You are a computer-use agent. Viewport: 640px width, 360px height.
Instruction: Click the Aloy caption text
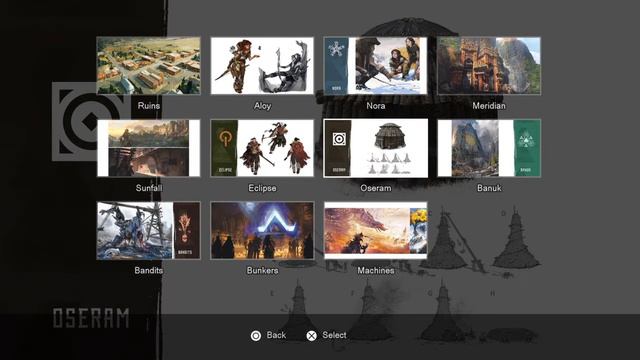262,106
